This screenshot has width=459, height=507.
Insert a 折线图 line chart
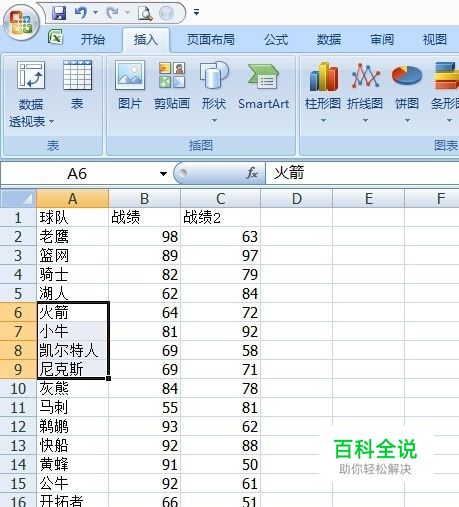pos(365,85)
